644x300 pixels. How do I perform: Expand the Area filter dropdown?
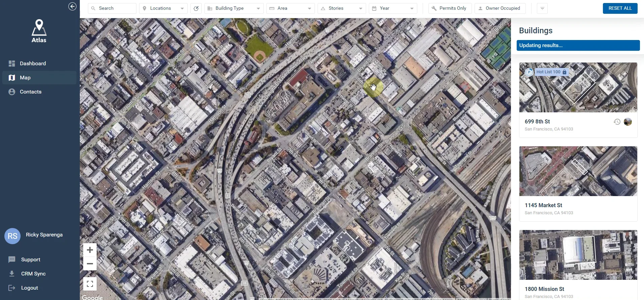click(291, 8)
